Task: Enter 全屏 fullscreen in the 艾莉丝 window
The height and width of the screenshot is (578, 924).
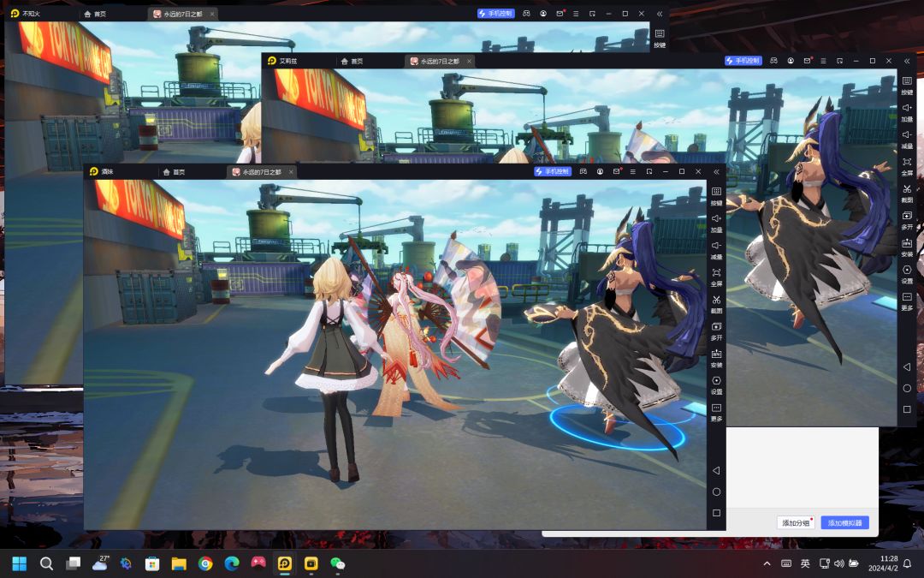Action: (x=907, y=166)
